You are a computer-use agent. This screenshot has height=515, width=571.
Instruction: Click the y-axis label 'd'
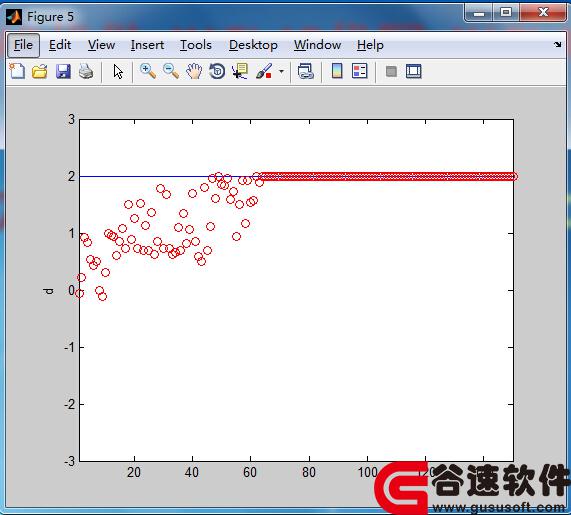pyautogui.click(x=48, y=291)
